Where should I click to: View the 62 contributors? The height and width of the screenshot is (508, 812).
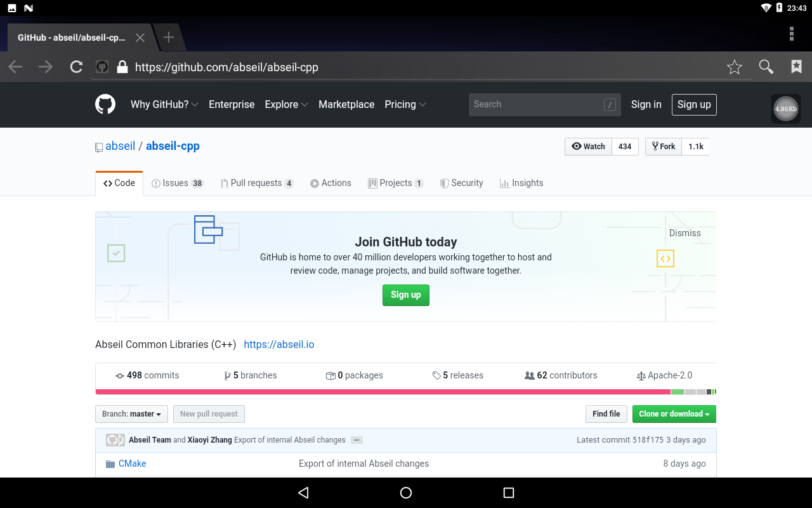pyautogui.click(x=561, y=375)
